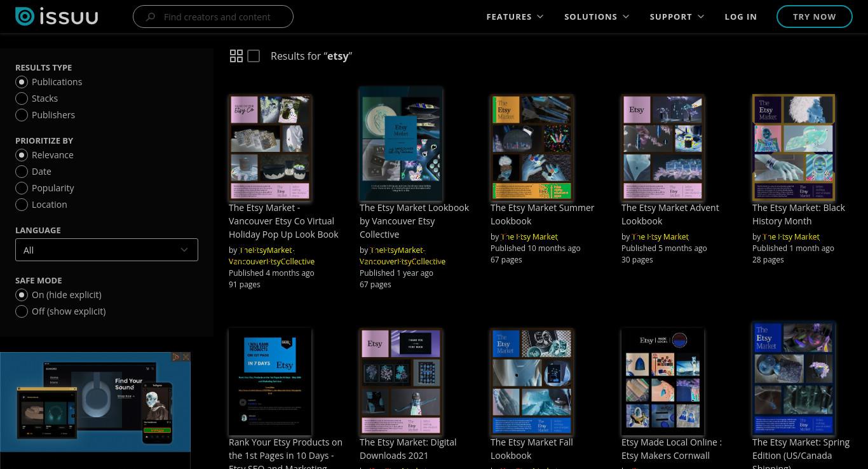Open author link under Summer Lookbook
868x469 pixels.
[529, 236]
